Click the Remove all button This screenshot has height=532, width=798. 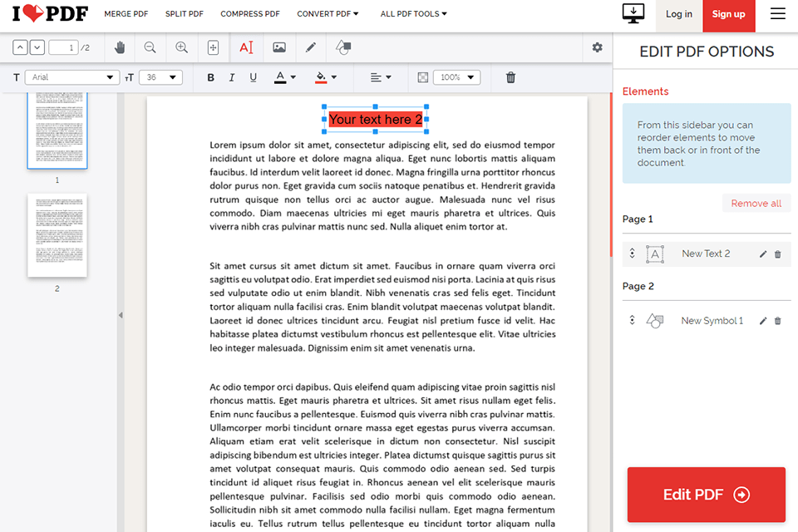pyautogui.click(x=756, y=204)
